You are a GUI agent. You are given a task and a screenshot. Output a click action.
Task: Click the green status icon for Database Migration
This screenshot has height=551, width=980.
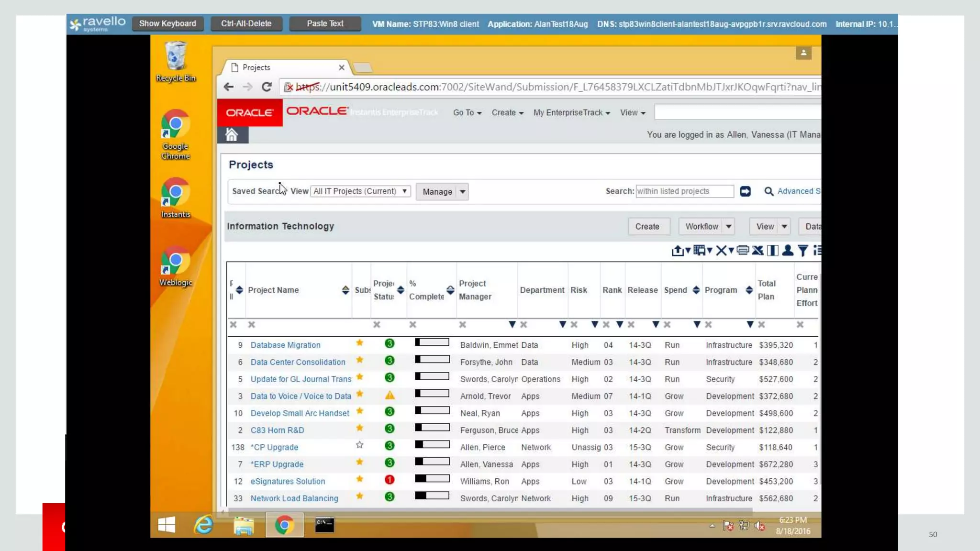click(x=390, y=343)
